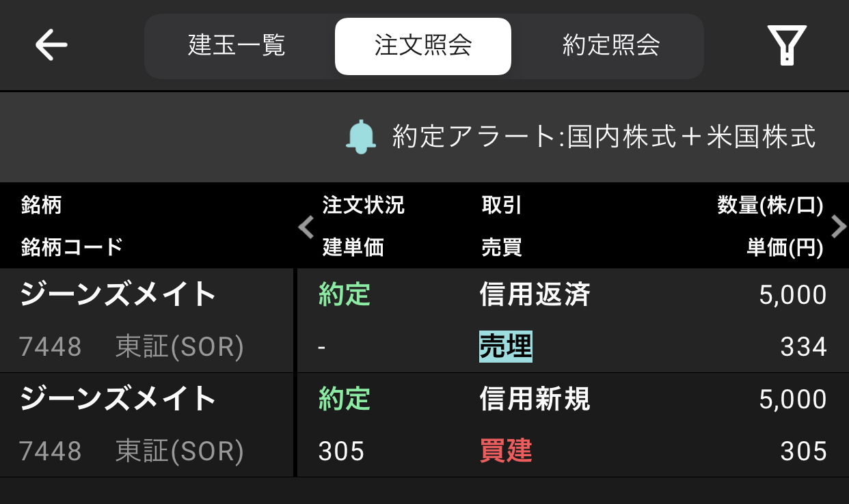Tap the 取引 column header
Viewport: 849px width, 504px height.
(x=502, y=205)
